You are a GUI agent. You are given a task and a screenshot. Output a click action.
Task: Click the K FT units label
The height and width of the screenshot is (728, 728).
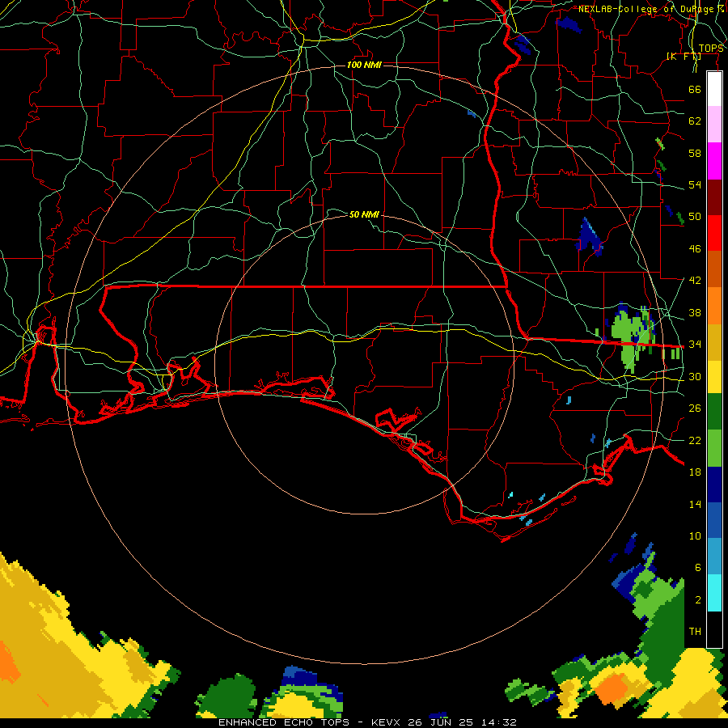[x=684, y=57]
